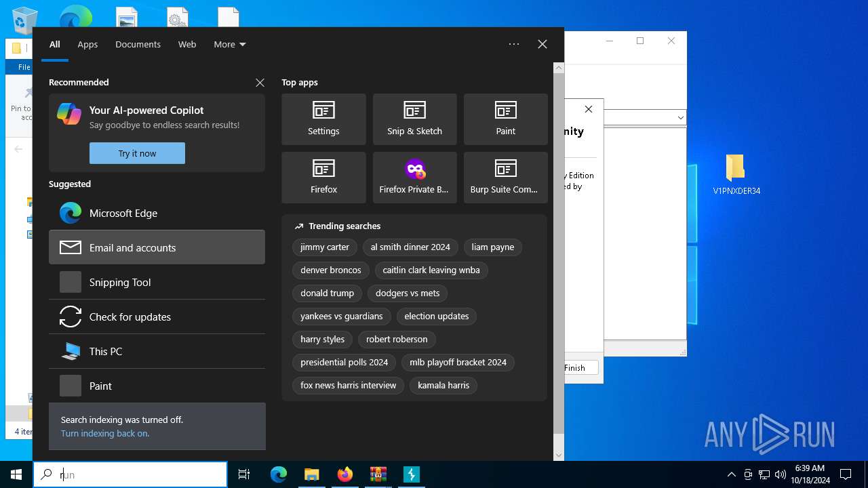Screen dimensions: 868x488
Task: Search trending election updates
Action: click(437, 316)
